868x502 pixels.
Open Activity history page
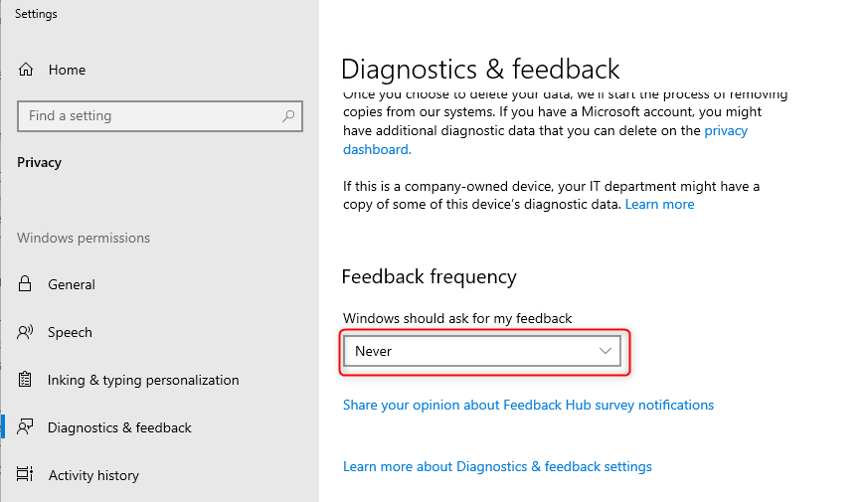tap(93, 475)
